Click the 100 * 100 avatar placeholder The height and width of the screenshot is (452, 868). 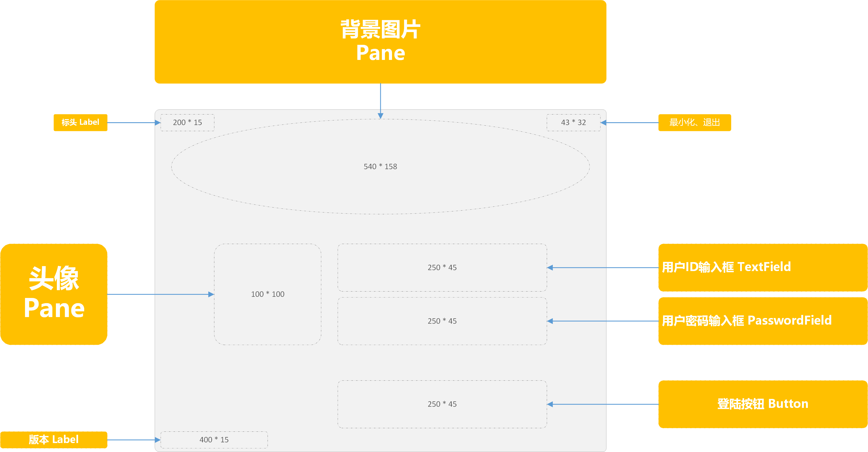tap(267, 294)
